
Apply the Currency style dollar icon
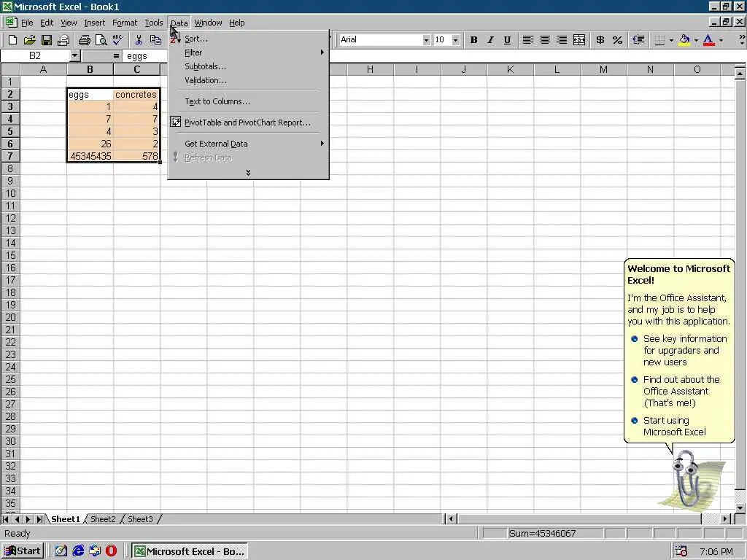[x=600, y=40]
